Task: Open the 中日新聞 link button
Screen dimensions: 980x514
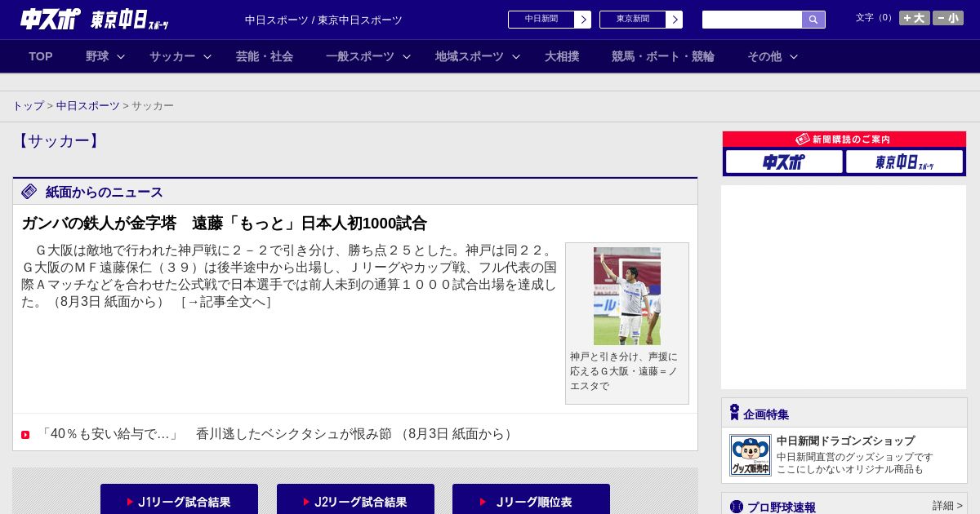Action: pyautogui.click(x=550, y=20)
